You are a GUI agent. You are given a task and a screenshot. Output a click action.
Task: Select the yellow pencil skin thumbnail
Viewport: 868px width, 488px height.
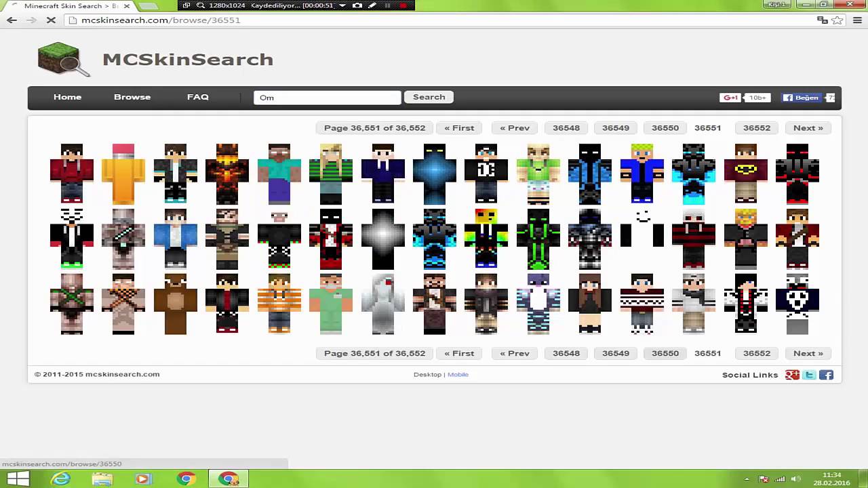coord(123,174)
